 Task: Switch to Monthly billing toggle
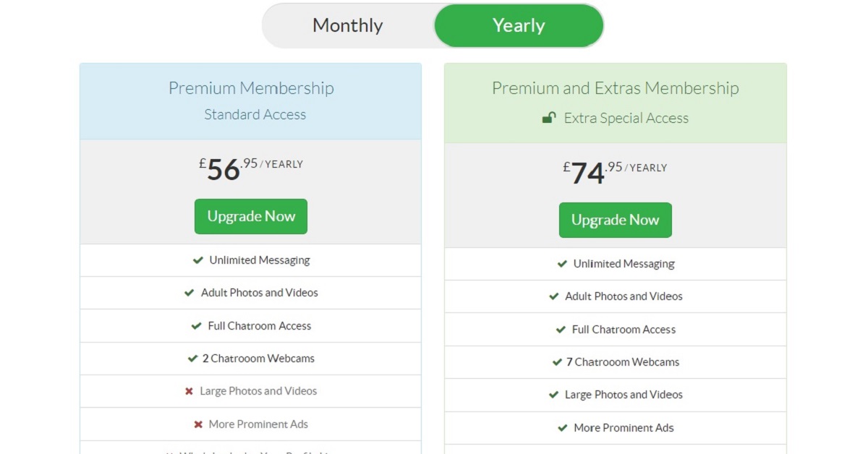tap(348, 26)
